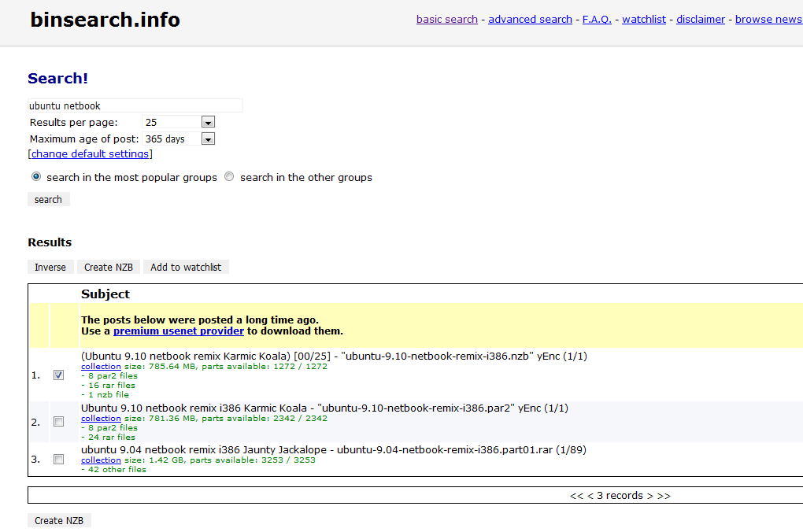803x532 pixels.
Task: Click the Add to watchlist button
Action: (x=186, y=267)
